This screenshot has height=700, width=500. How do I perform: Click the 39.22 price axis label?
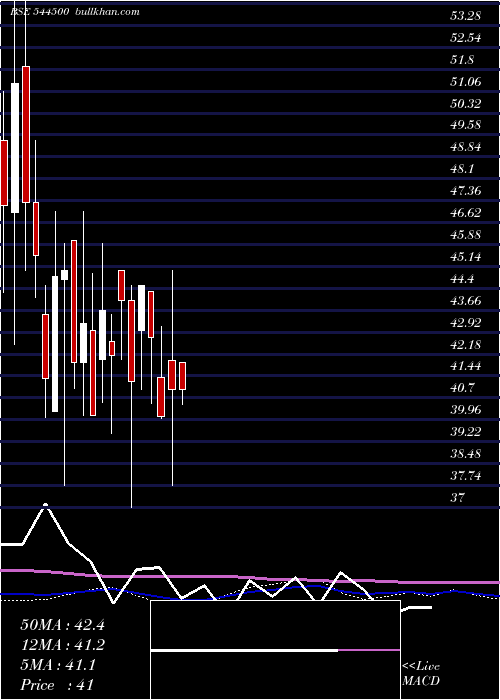point(466,432)
